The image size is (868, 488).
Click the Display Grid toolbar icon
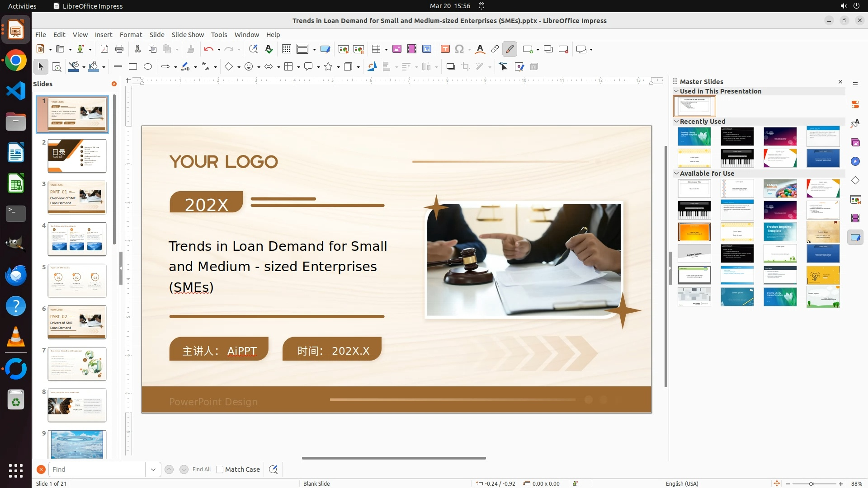click(x=286, y=49)
